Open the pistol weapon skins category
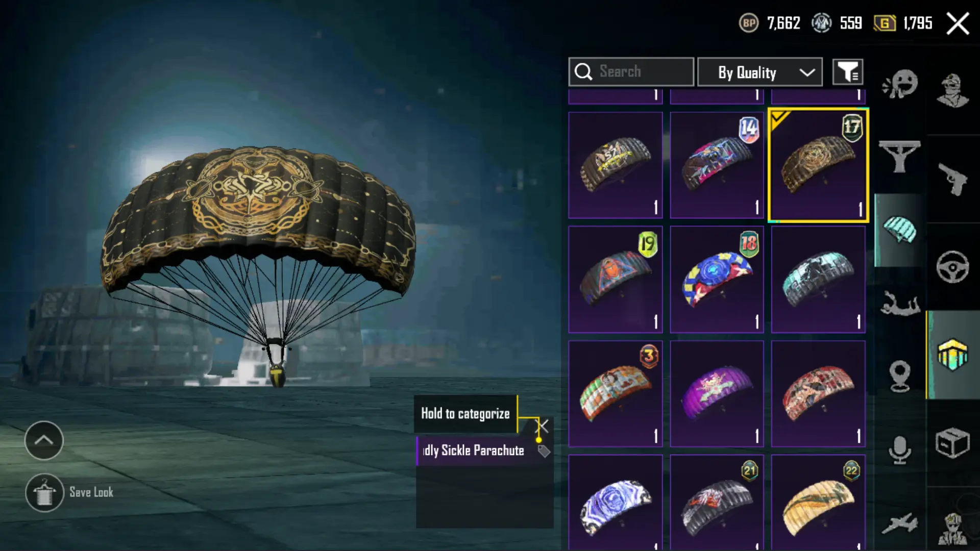Image resolution: width=980 pixels, height=551 pixels. point(952,179)
